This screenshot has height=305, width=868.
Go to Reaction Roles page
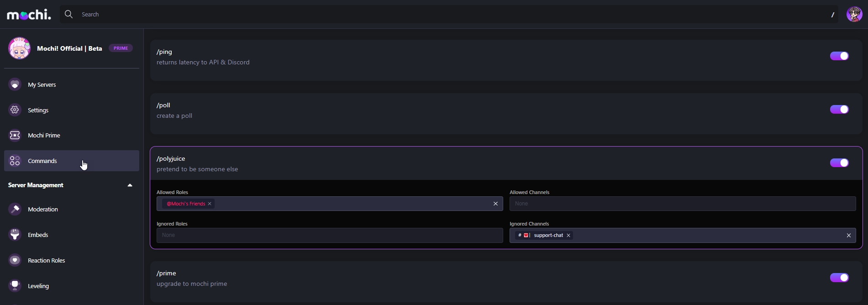coord(46,260)
